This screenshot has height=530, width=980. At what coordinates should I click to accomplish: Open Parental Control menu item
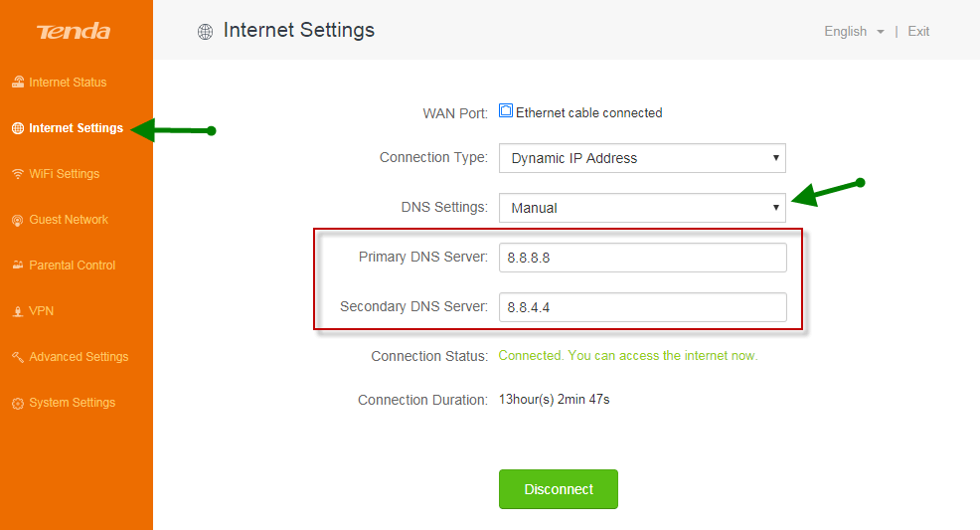(x=72, y=265)
